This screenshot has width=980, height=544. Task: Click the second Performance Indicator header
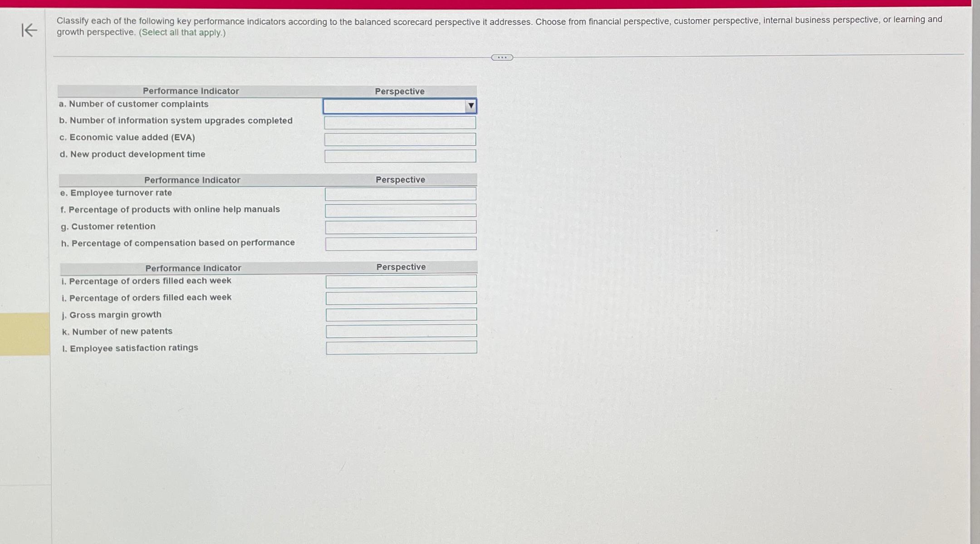click(192, 180)
